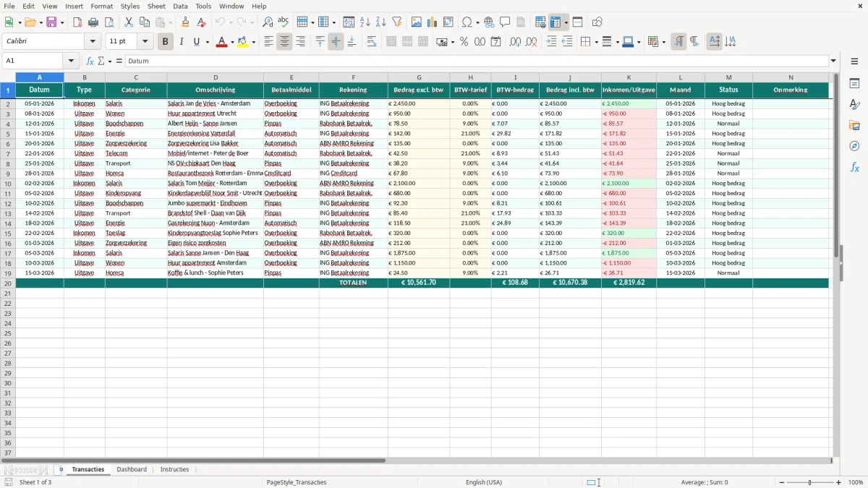
Task: Click Export as PDF icon
Action: (x=77, y=22)
